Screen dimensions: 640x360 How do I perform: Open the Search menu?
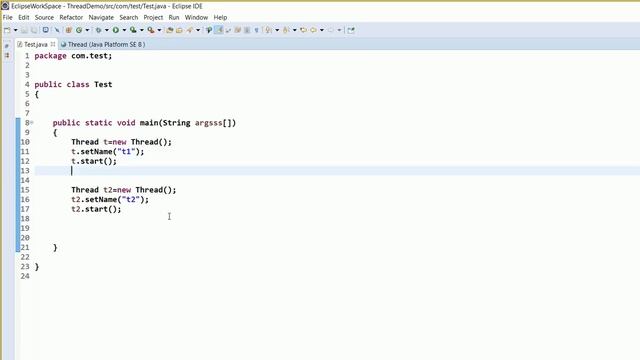pyautogui.click(x=129, y=18)
